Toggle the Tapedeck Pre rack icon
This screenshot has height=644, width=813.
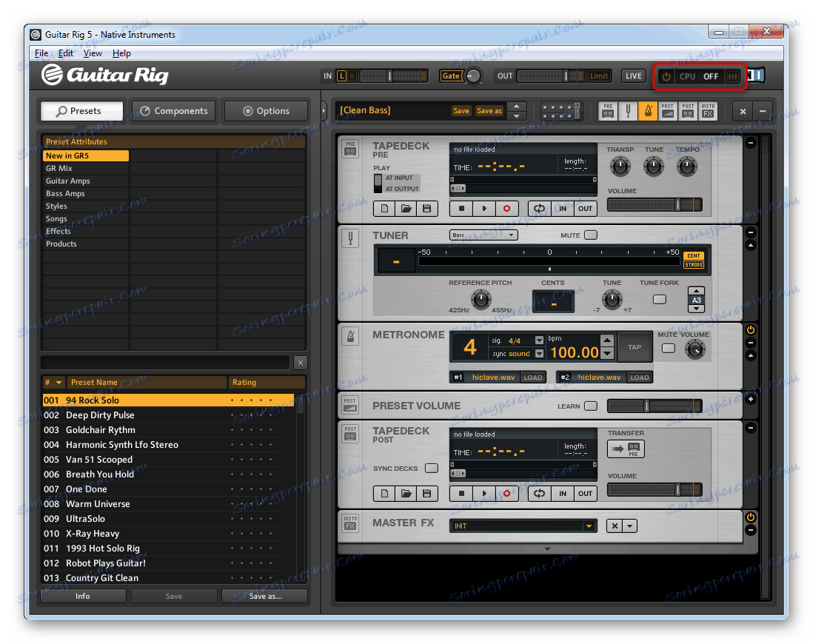608,111
